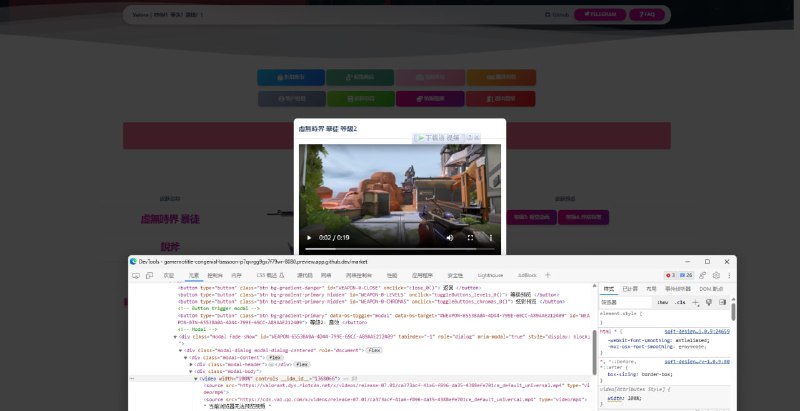Click the download video overlay button

click(x=439, y=138)
